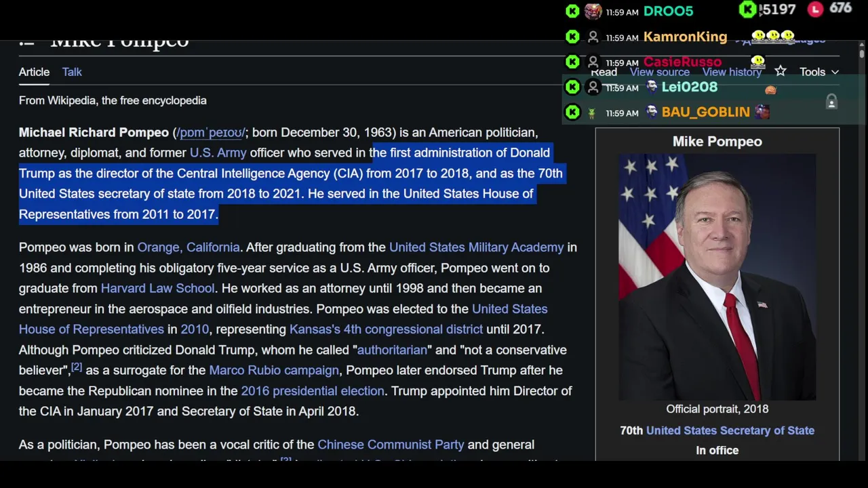The width and height of the screenshot is (868, 488).
Task: Click the CasieRusso username in chat
Action: point(682,62)
